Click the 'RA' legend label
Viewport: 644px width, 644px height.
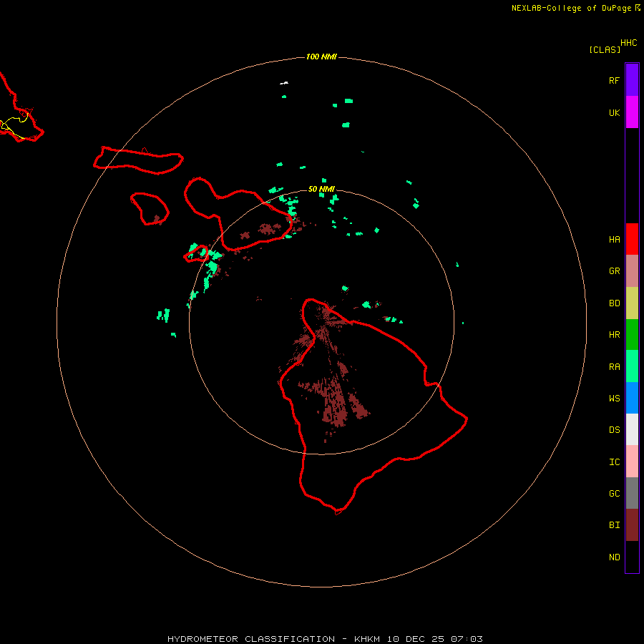[614, 367]
